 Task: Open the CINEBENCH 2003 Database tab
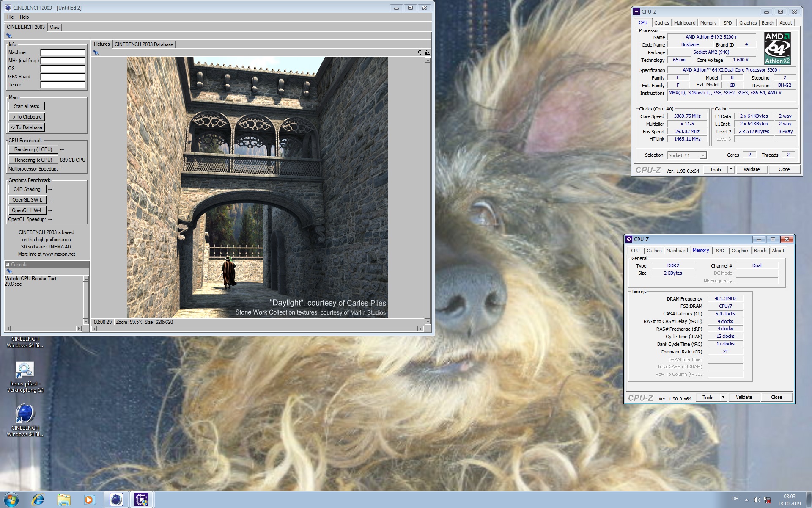144,44
